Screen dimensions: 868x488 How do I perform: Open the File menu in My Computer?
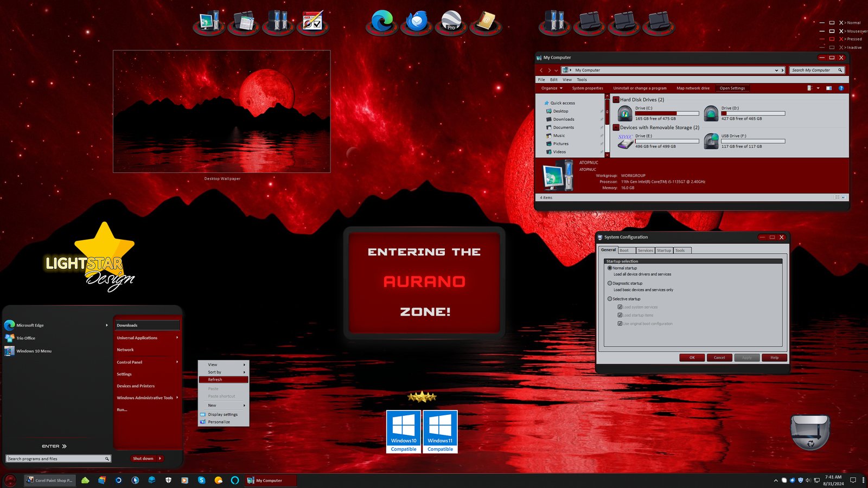pos(541,80)
